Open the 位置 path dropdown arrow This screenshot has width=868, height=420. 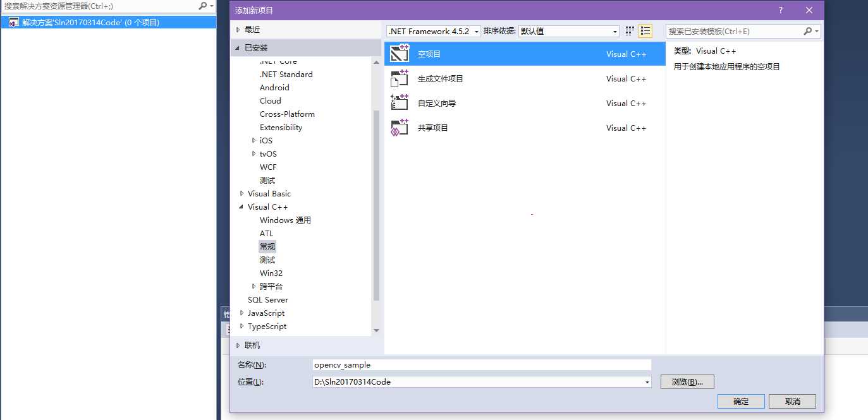(x=647, y=382)
